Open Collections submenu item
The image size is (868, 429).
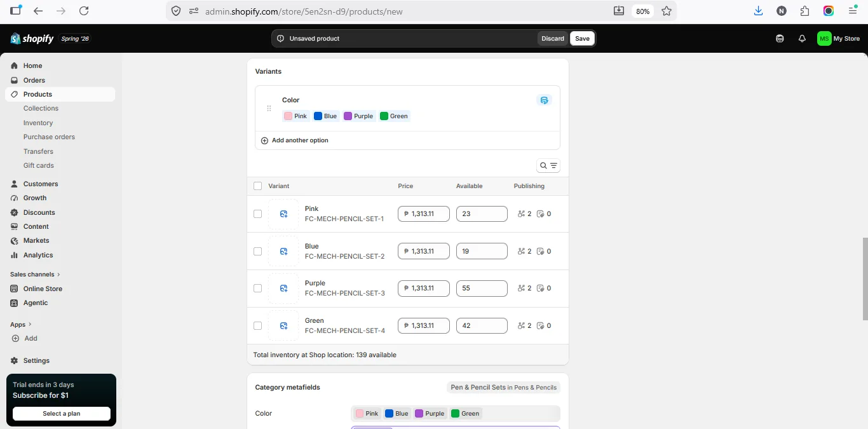click(41, 108)
